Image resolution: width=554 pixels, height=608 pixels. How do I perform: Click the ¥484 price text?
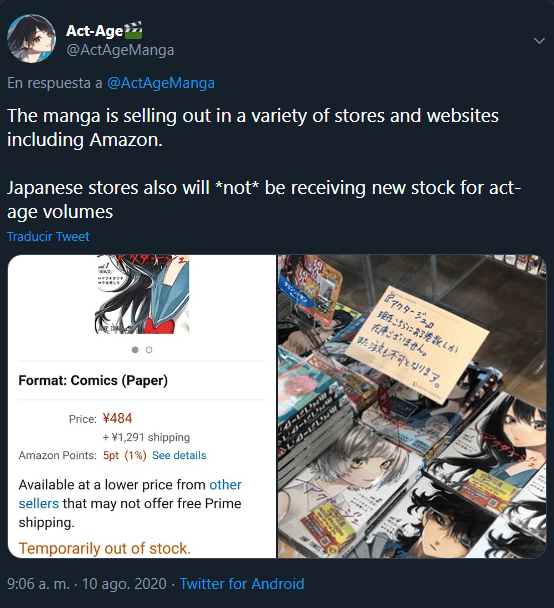point(117,418)
